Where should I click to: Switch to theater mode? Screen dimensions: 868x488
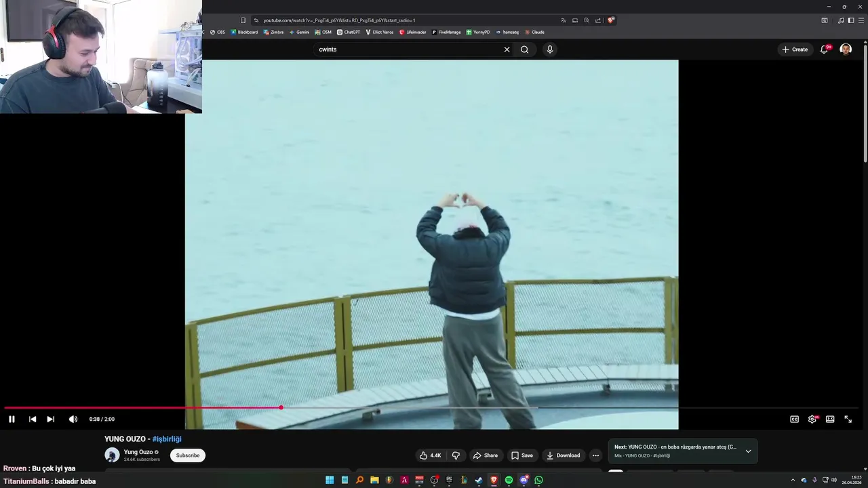pos(830,420)
